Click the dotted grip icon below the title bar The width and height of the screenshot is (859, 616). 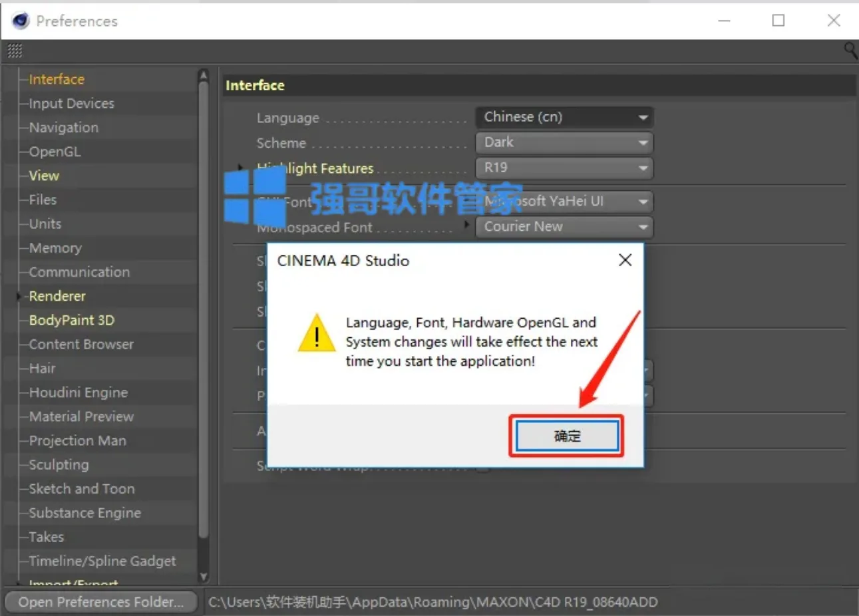pyautogui.click(x=15, y=51)
